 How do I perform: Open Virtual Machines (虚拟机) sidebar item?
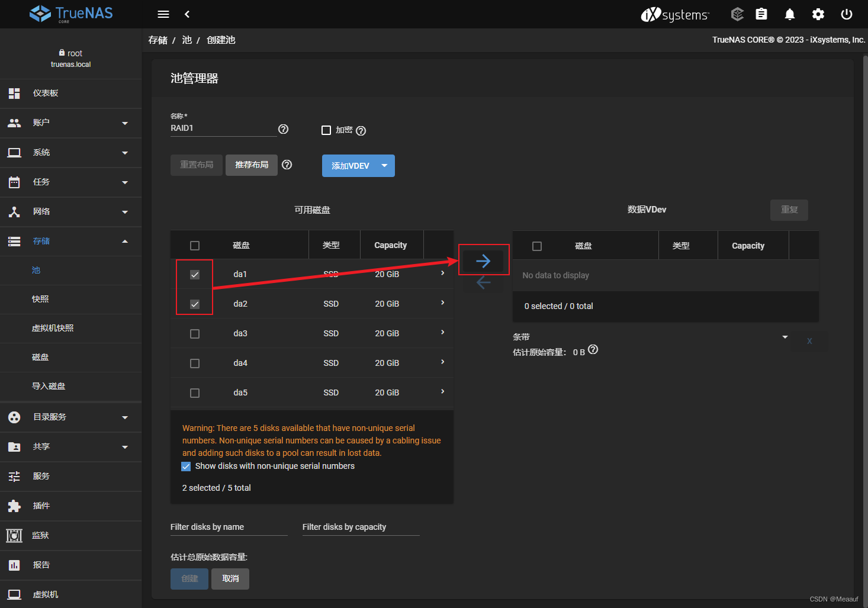point(71,594)
